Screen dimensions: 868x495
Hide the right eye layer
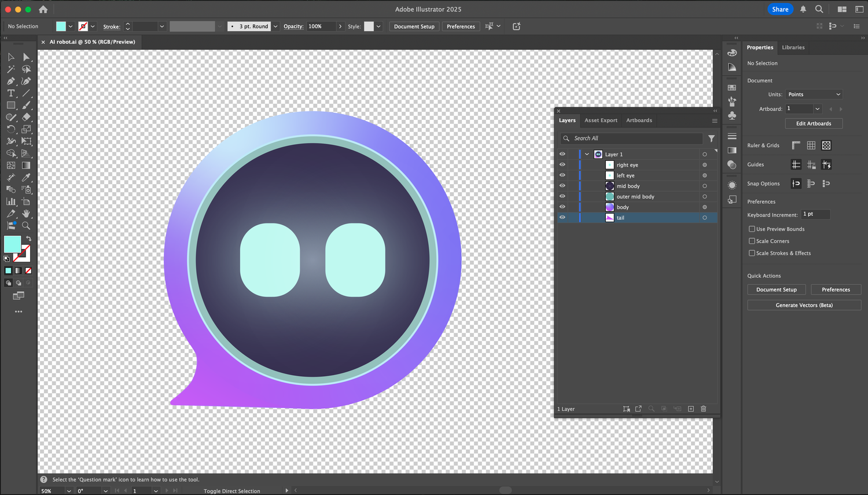pos(562,165)
